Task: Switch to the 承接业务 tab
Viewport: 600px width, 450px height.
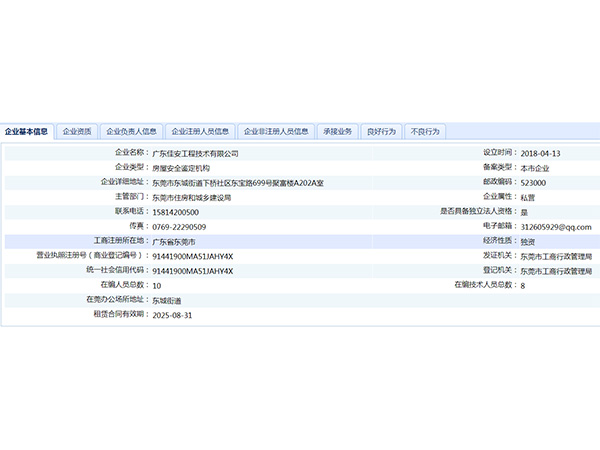Action: [338, 131]
